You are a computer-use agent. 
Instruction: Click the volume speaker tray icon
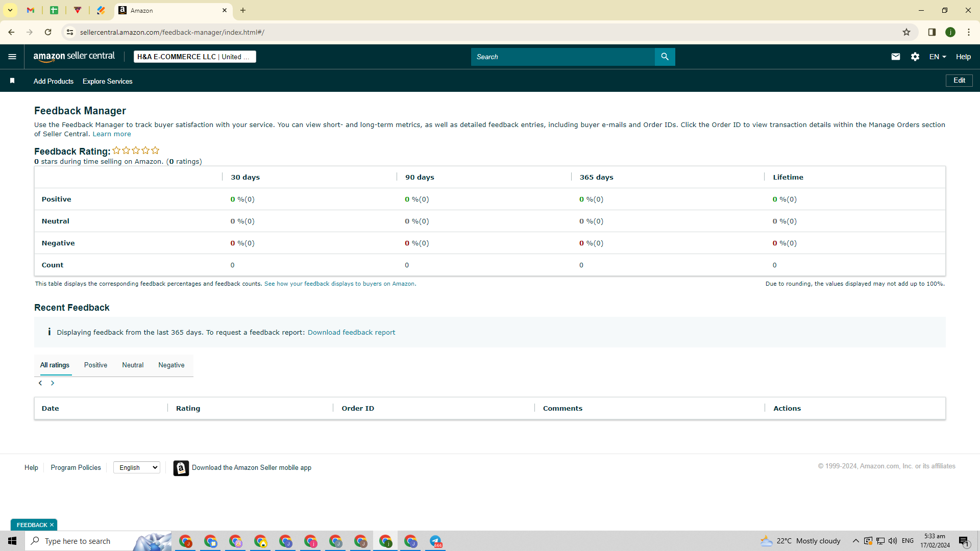pos(893,541)
